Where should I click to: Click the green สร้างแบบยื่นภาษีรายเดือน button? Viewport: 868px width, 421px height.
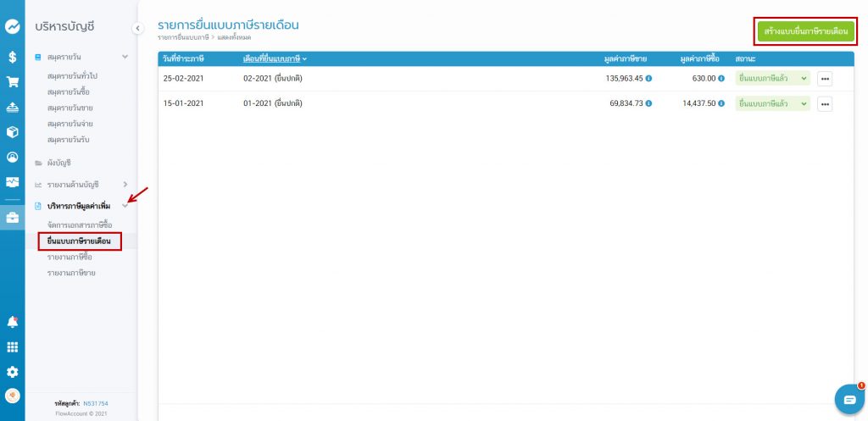[806, 31]
